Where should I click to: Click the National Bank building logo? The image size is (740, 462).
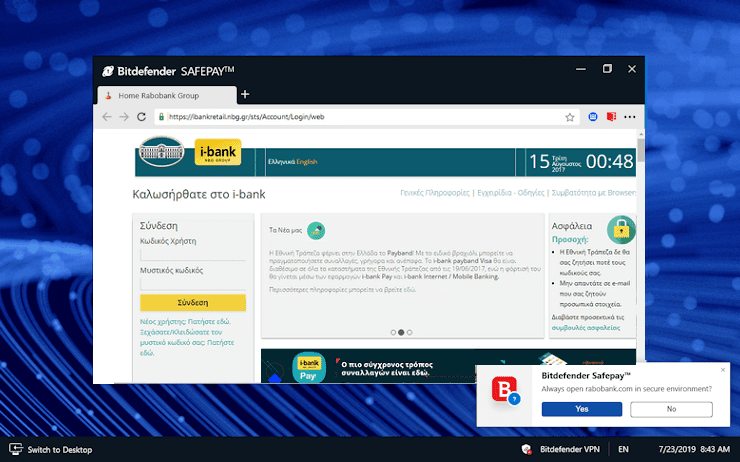point(161,151)
